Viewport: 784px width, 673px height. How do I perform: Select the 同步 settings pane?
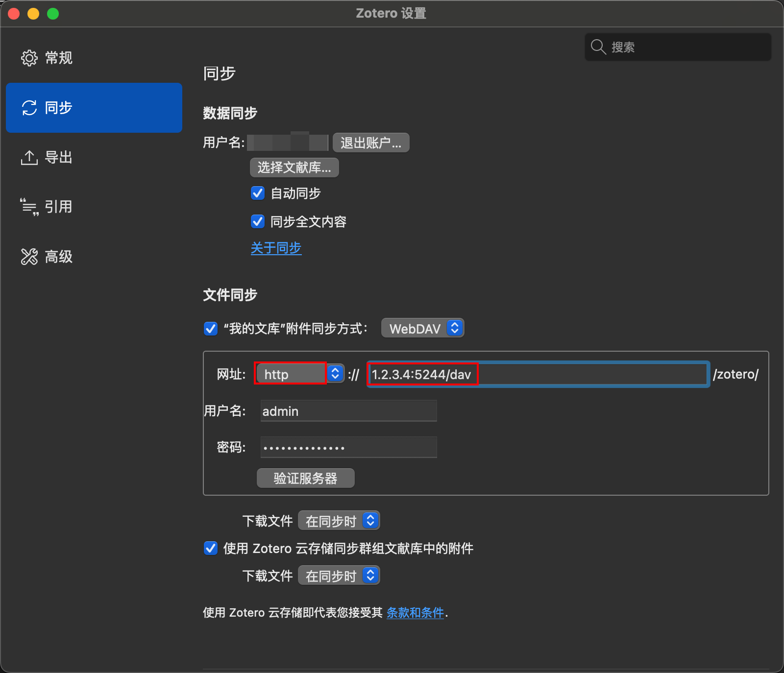pos(94,108)
